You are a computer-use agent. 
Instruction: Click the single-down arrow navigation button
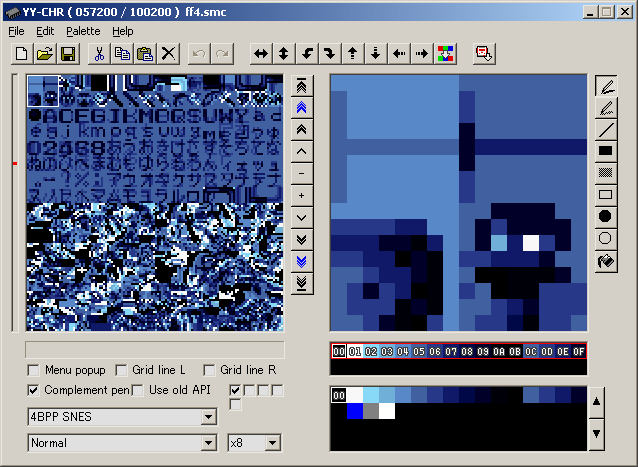pos(302,218)
